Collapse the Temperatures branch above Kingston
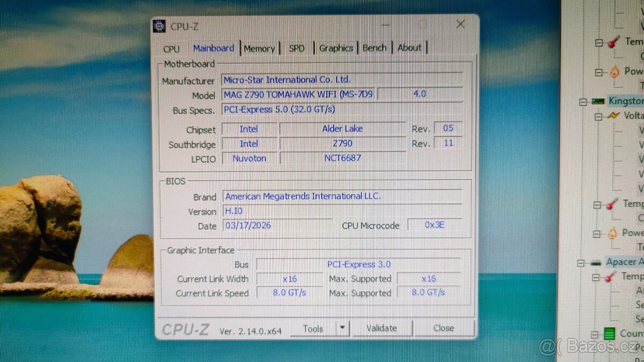The height and width of the screenshot is (362, 644). pos(599,42)
